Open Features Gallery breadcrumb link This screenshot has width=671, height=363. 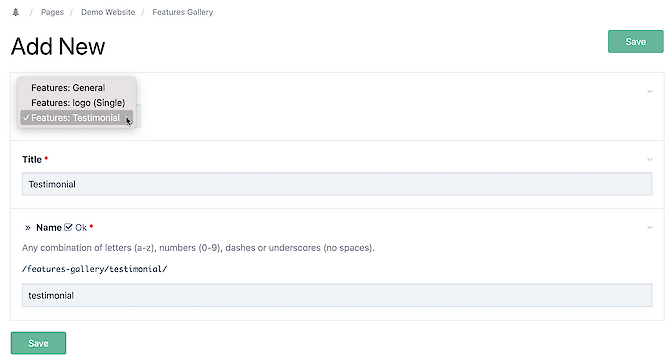(x=183, y=12)
